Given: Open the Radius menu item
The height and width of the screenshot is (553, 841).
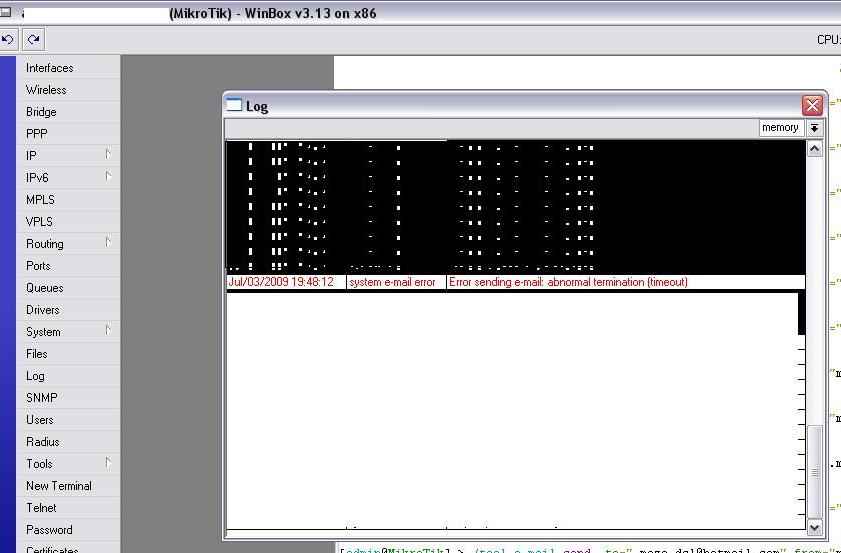Looking at the screenshot, I should [68, 441].
